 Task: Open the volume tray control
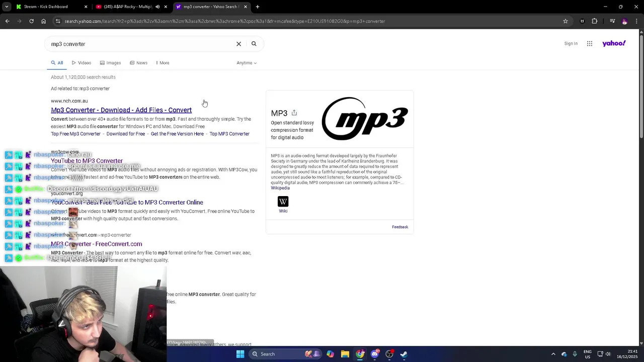point(608,354)
